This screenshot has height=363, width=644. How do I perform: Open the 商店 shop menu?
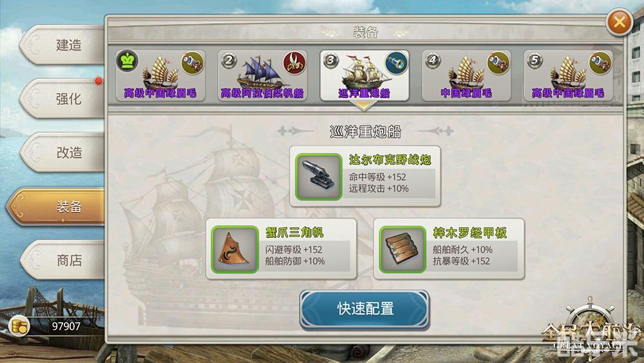(x=62, y=260)
